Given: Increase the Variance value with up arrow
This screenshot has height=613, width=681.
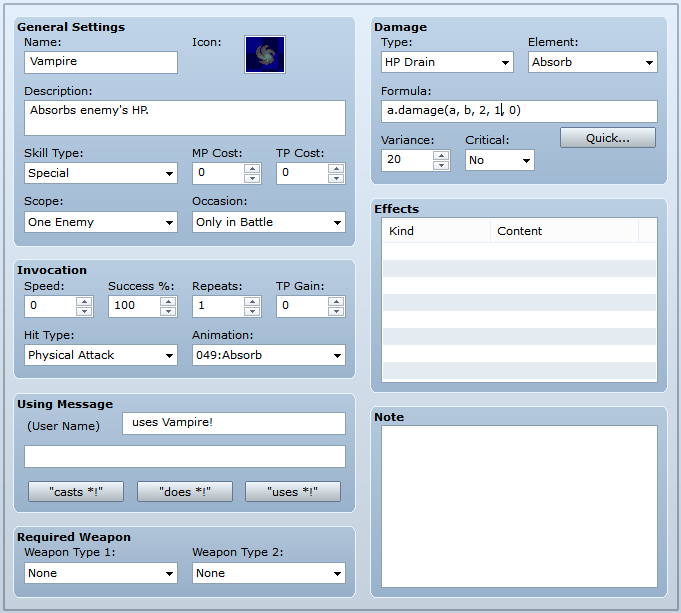Looking at the screenshot, I should (441, 156).
